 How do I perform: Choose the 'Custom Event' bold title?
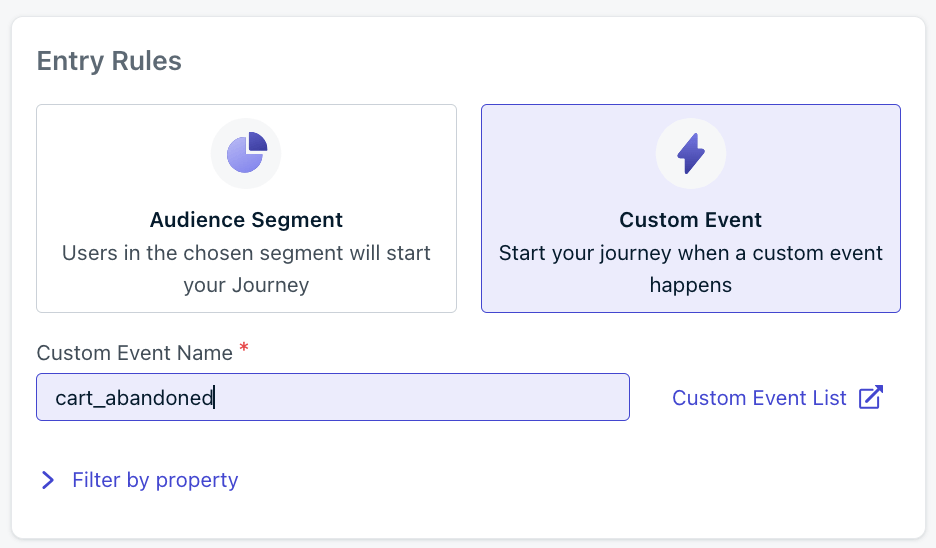(691, 220)
